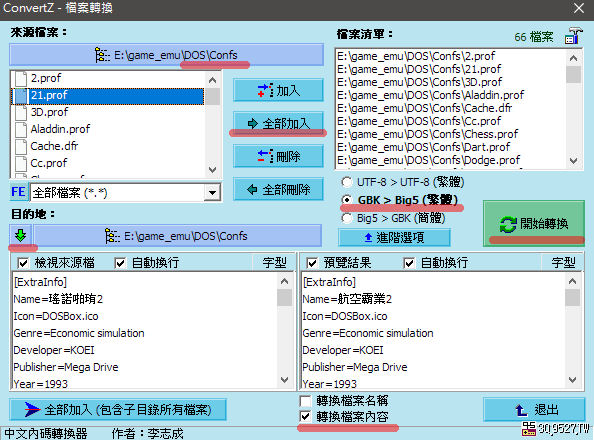
Task: Click the 字型 button above the preview pane
Action: click(563, 263)
